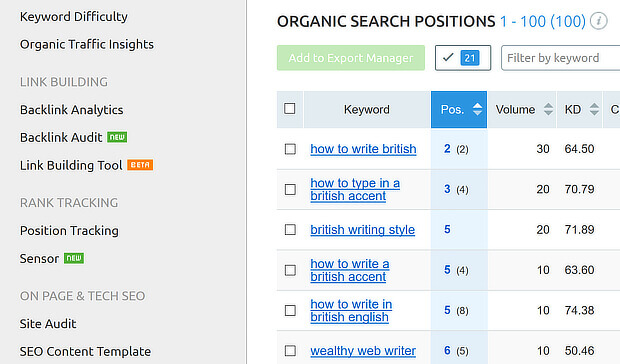Toggle the select-all checkbox in table header
The height and width of the screenshot is (364, 620).
[x=290, y=109]
